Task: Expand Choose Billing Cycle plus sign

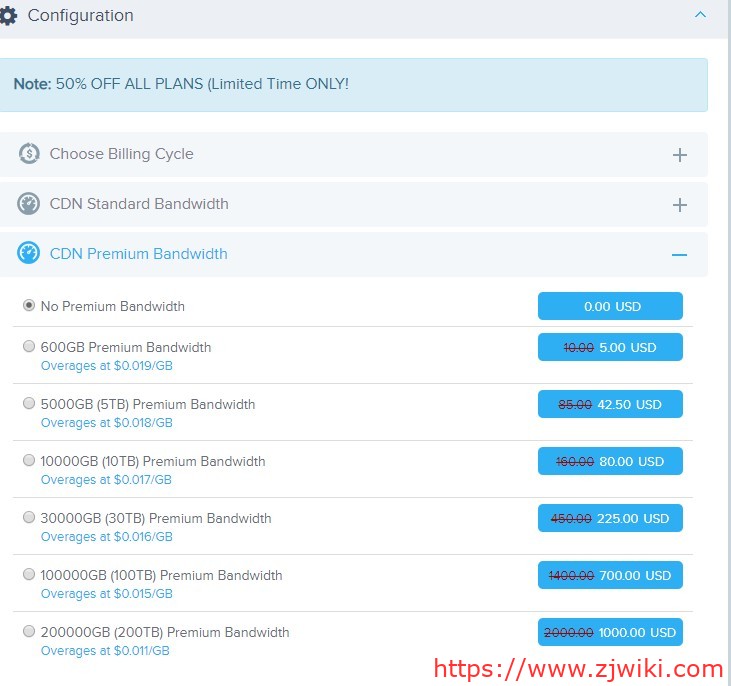Action: (x=680, y=155)
